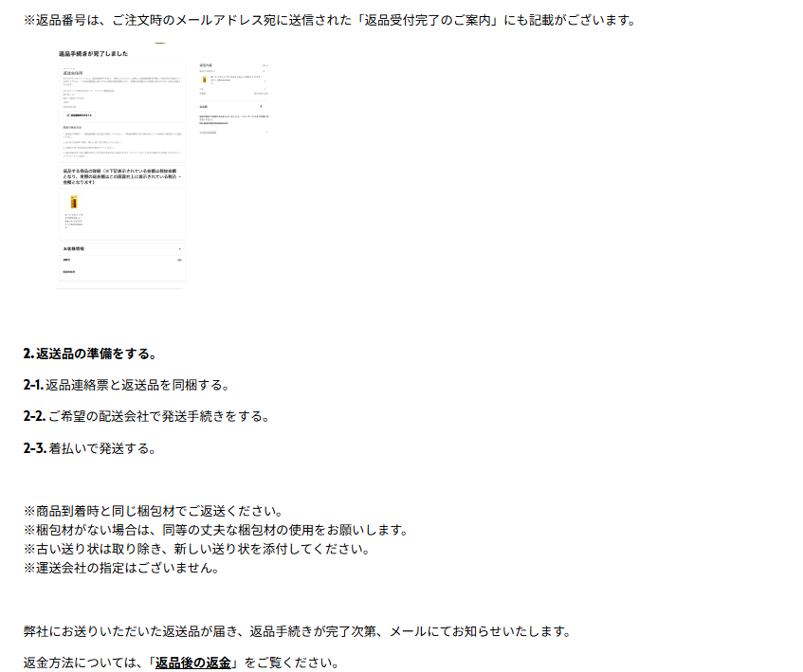Viewport: 803px width, 672px height.
Task: Click the 返金額 section in the summary panel
Action: pos(205,107)
